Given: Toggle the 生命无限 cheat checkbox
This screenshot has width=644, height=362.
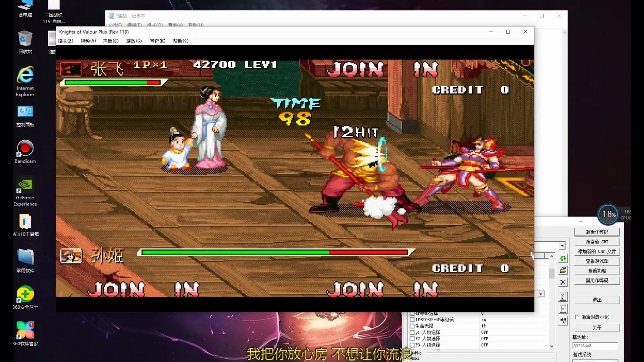Looking at the screenshot, I should point(412,326).
